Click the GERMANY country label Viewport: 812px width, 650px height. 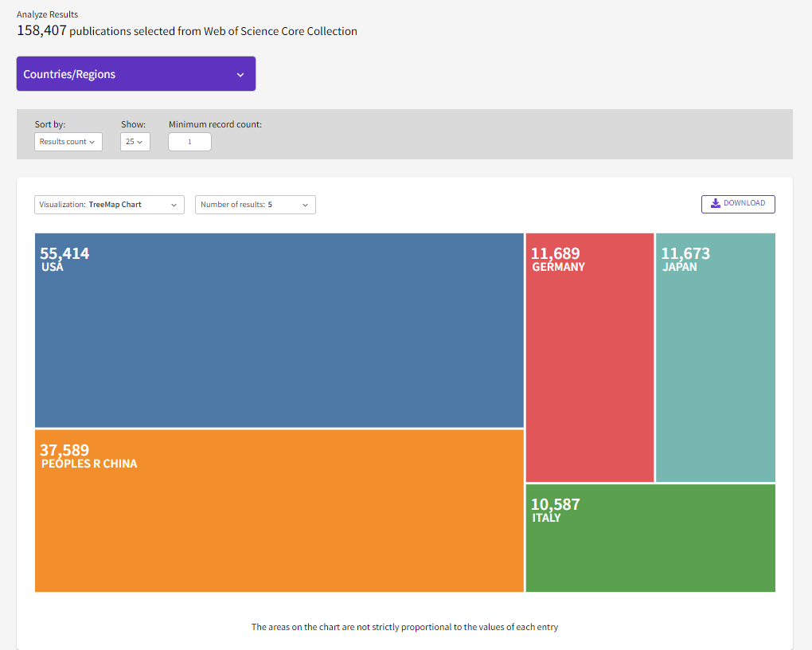click(558, 267)
